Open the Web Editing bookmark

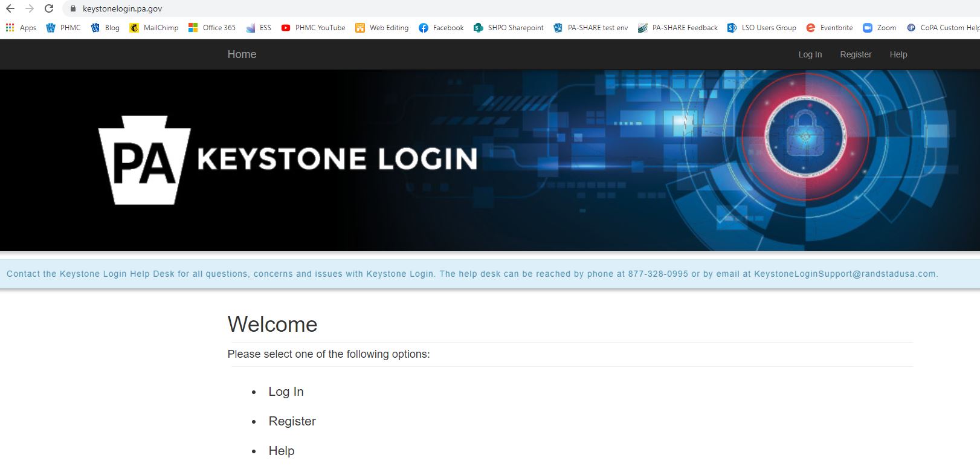pyautogui.click(x=382, y=28)
